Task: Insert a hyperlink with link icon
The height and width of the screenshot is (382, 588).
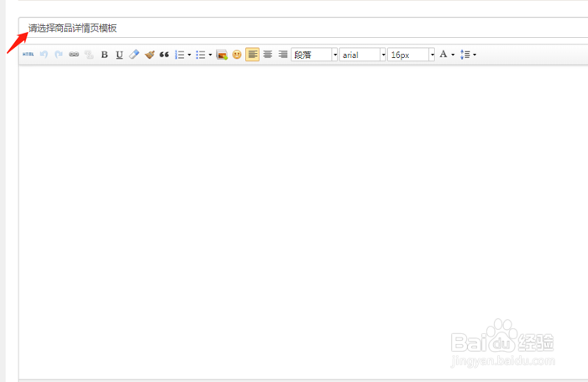Action: 74,55
